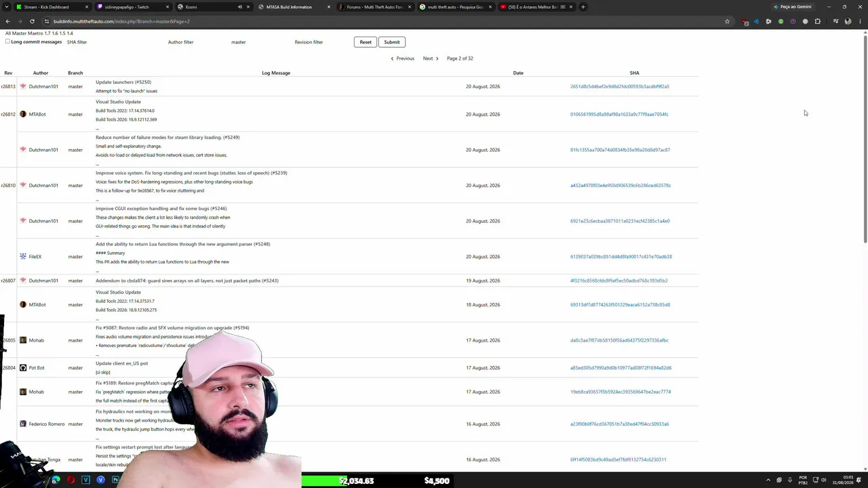The height and width of the screenshot is (488, 868).
Task: Click Peça ao Gemini button
Action: coord(792,7)
